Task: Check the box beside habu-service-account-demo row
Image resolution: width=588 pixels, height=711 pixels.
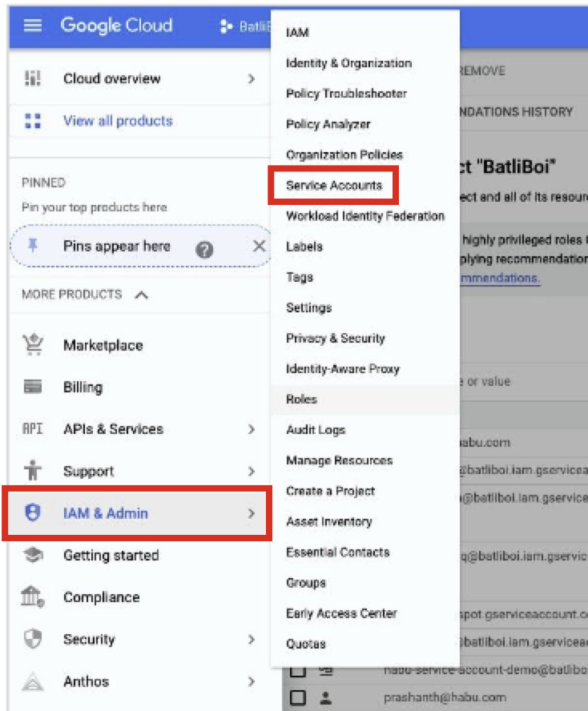Action: click(298, 670)
